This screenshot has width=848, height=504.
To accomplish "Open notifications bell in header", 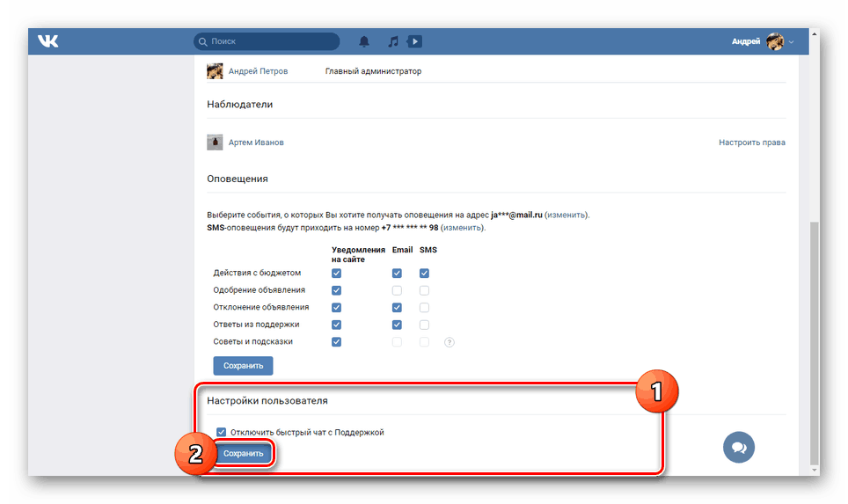I will click(364, 41).
